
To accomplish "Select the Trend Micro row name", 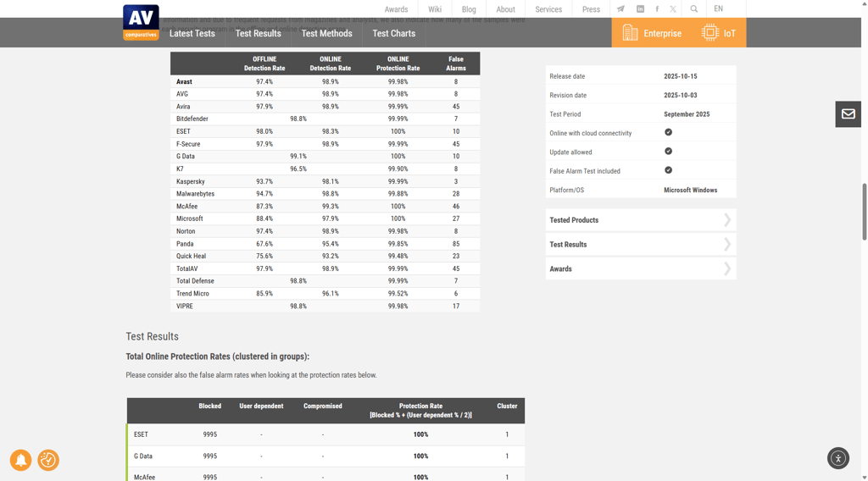I will (x=192, y=294).
